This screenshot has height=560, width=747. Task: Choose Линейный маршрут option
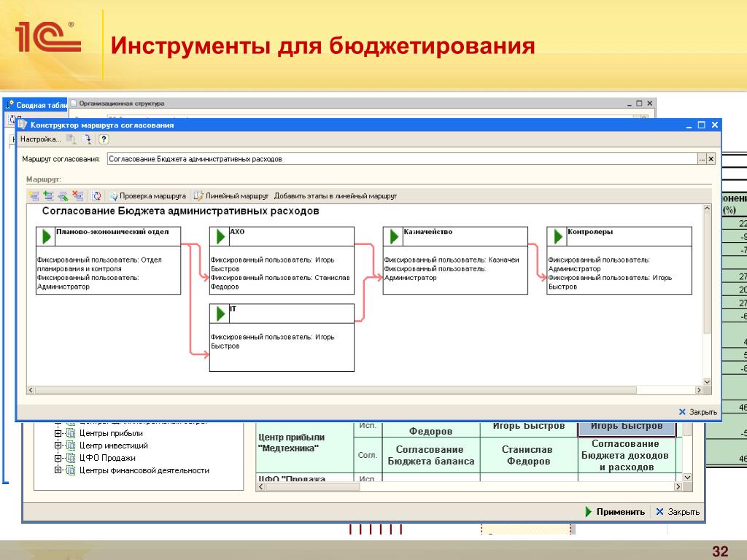tap(231, 195)
